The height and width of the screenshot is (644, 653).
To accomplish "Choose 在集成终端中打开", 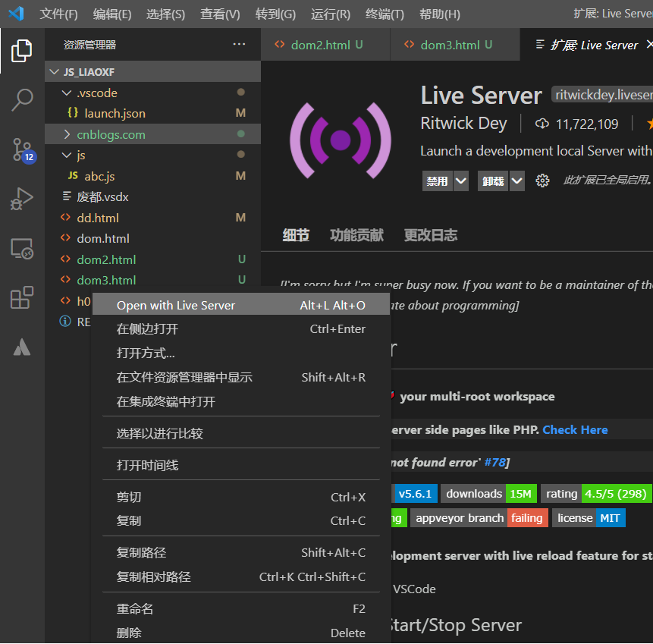I will 241,401.
